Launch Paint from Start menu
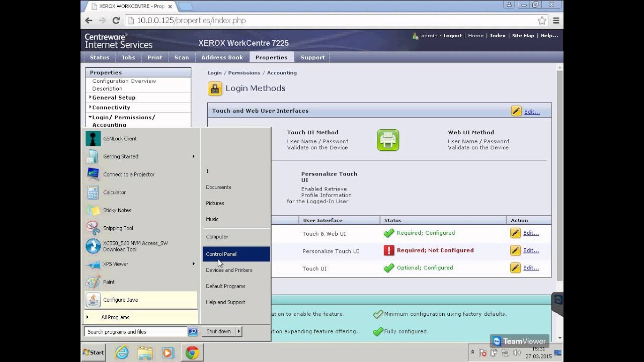 click(141, 282)
